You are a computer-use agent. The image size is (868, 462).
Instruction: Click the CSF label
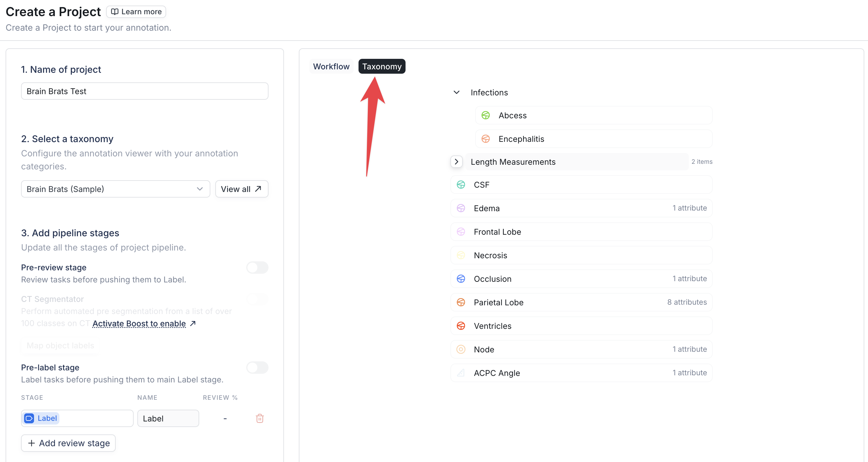tap(482, 185)
